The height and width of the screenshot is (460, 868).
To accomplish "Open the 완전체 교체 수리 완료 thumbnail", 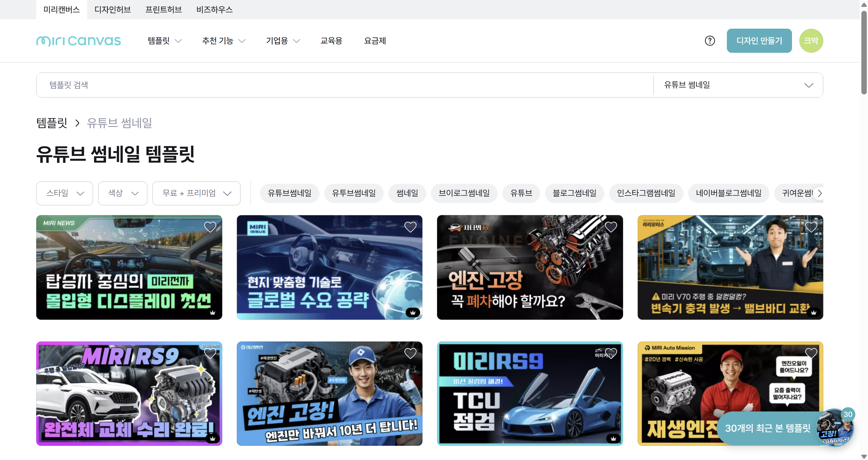I will [129, 394].
